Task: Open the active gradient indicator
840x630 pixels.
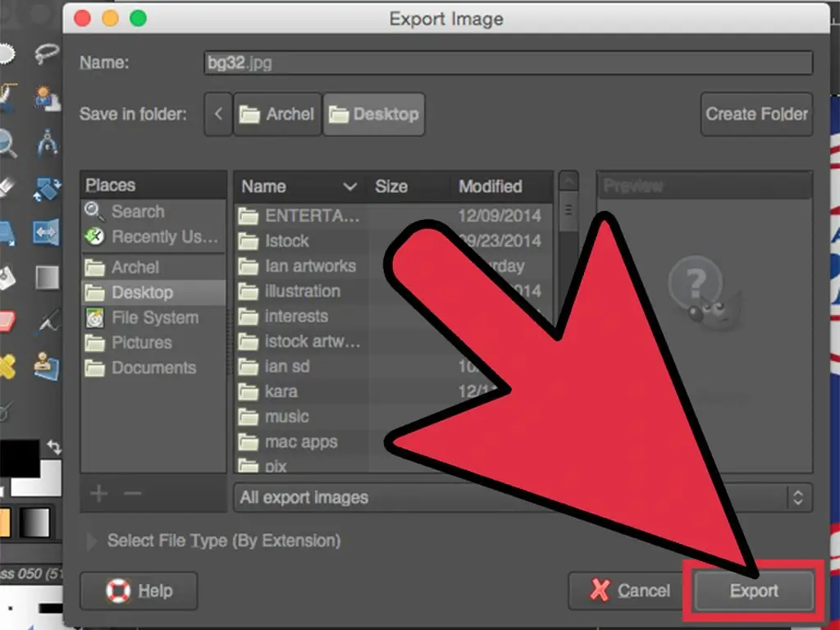Action: tap(35, 521)
